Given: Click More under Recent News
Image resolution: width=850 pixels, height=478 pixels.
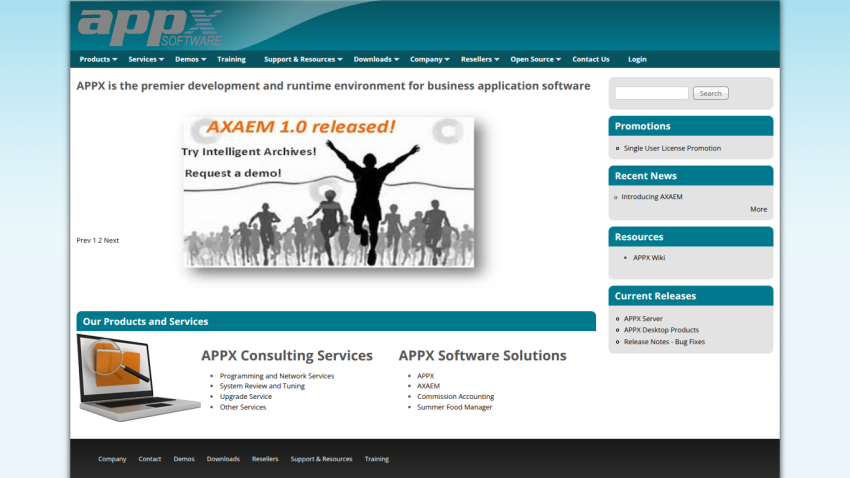Looking at the screenshot, I should tap(758, 209).
